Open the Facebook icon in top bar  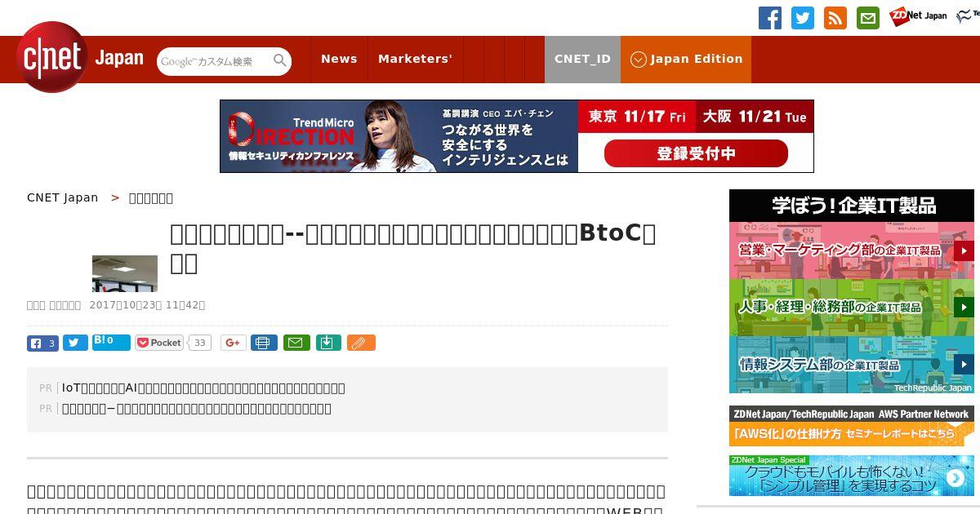tap(770, 18)
